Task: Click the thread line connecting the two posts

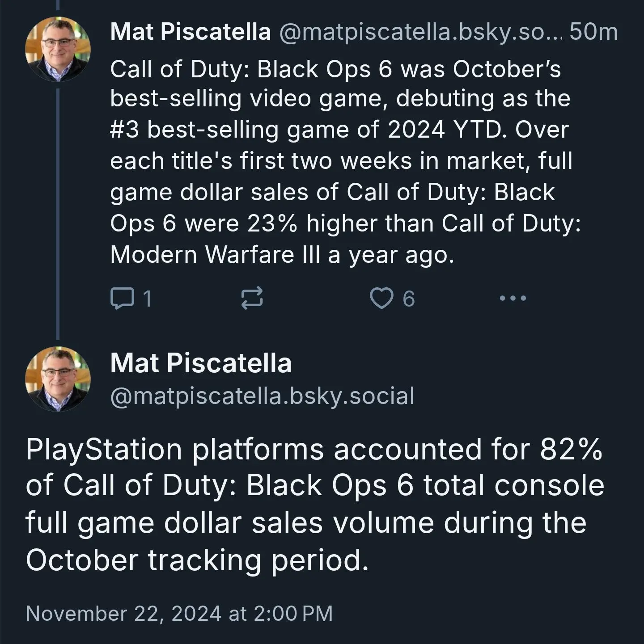Action: pos(58,214)
